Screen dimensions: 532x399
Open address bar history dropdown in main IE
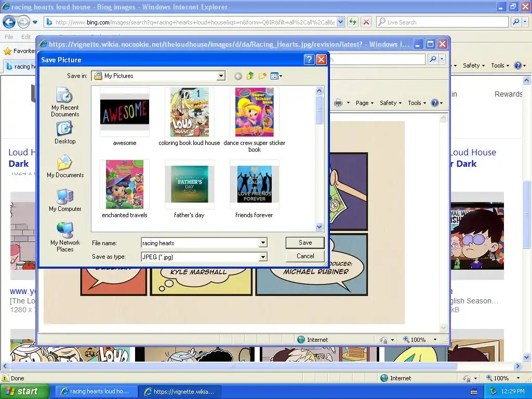pos(341,22)
